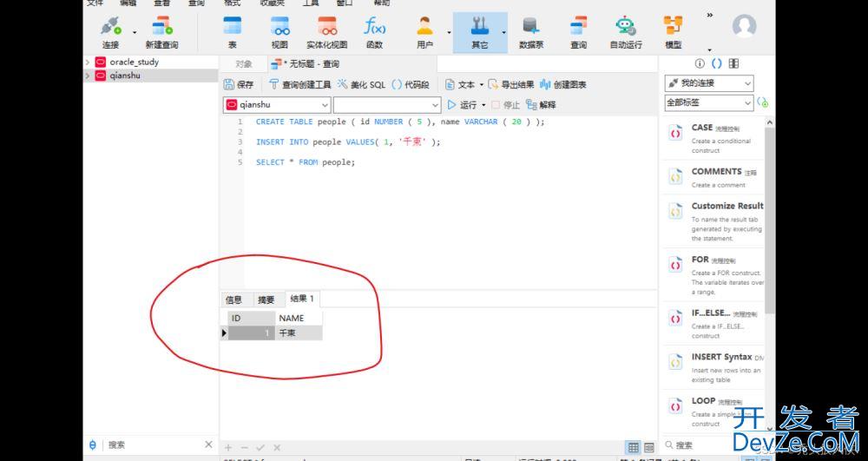Open the empty schema combo box

pos(387,104)
